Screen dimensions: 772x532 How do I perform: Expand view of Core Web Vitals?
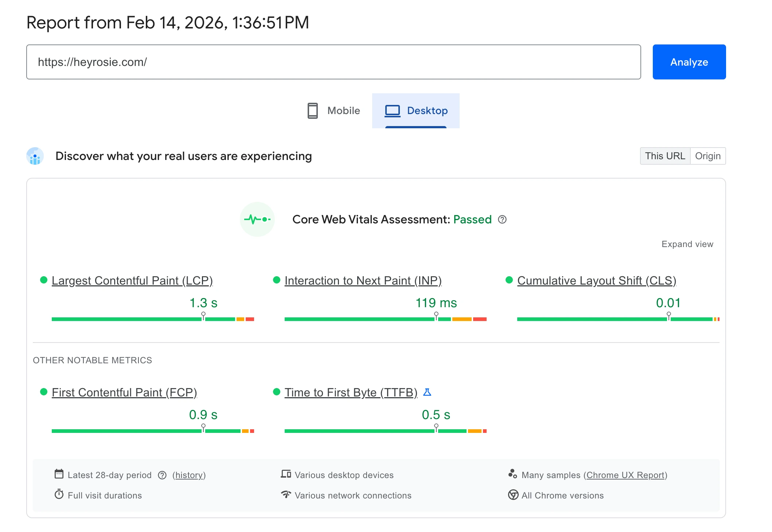(687, 244)
